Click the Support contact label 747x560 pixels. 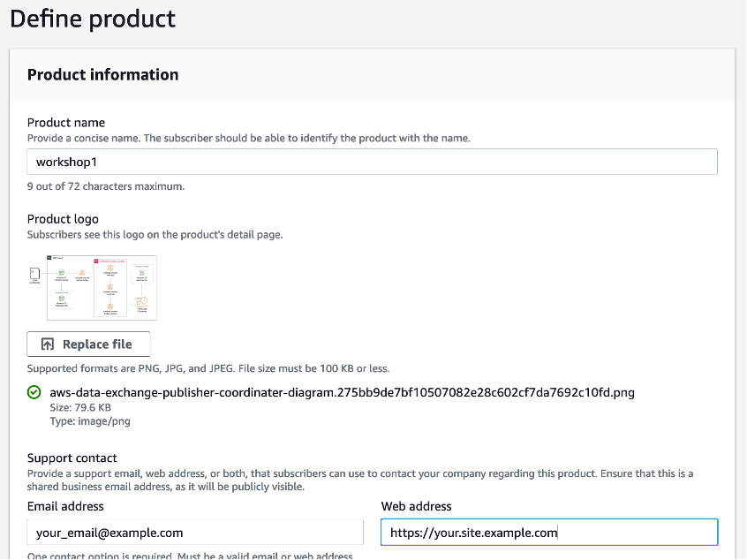[x=72, y=458]
